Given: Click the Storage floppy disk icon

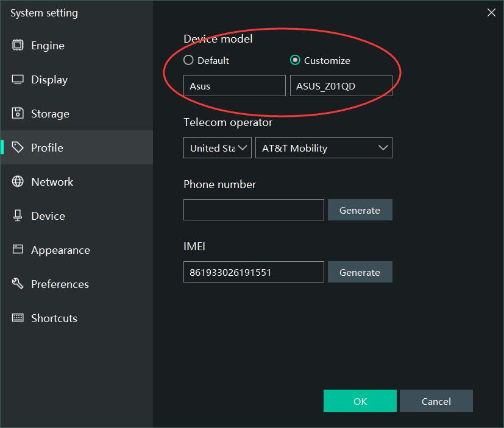Looking at the screenshot, I should coord(18,114).
